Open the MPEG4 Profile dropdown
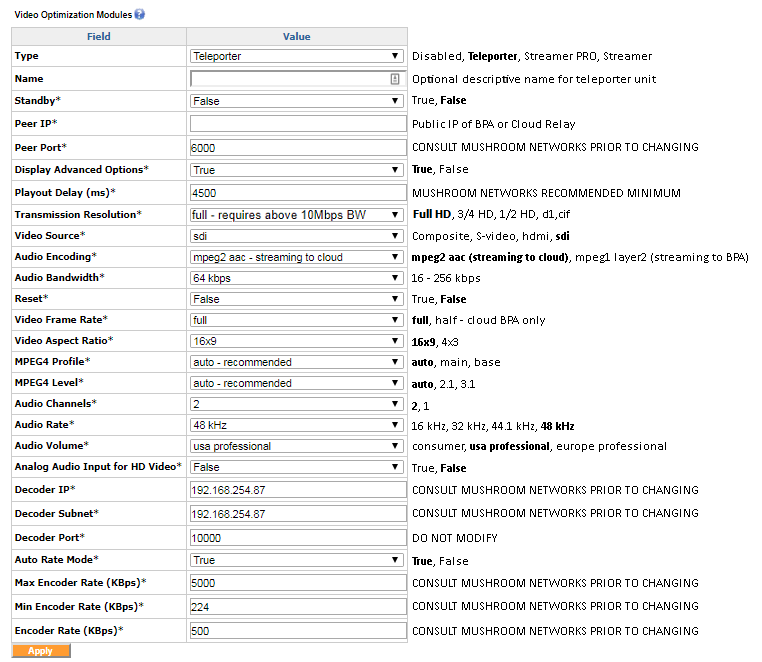Viewport: 762px width, 662px height. tap(296, 362)
